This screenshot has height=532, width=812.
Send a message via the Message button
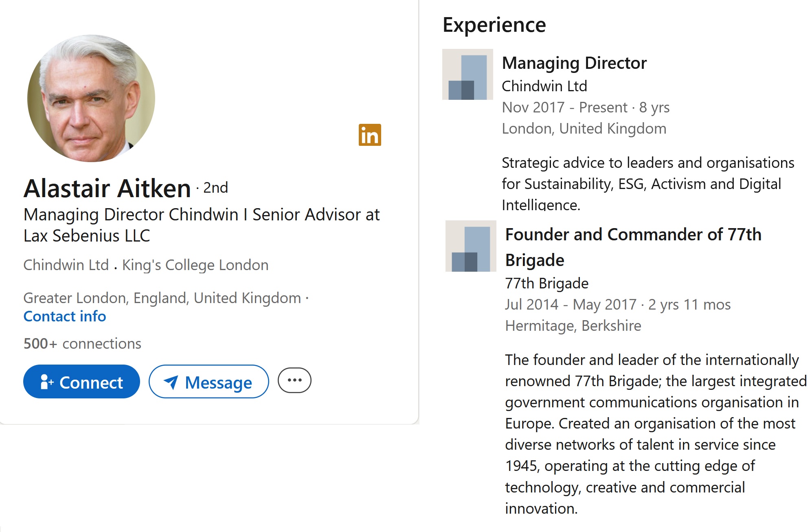(208, 382)
